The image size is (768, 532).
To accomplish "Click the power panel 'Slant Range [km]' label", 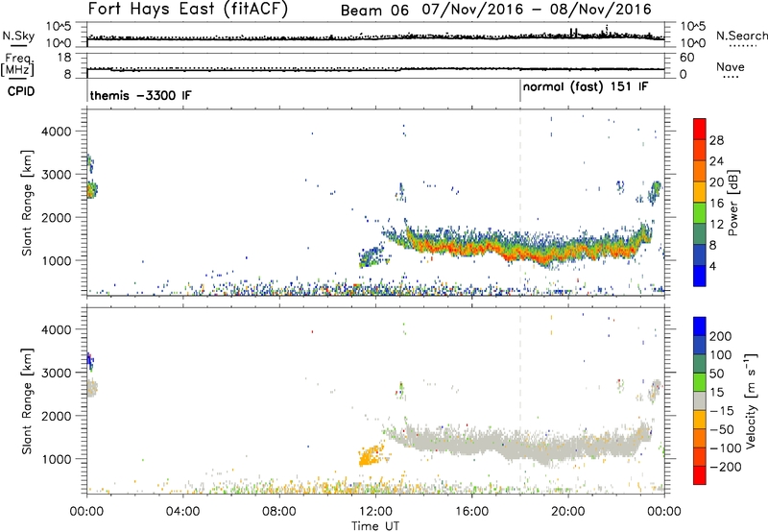I will point(27,203).
